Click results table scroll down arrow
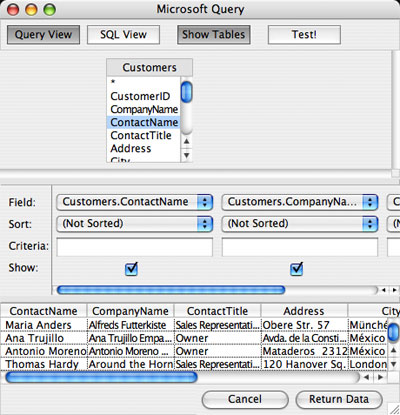Image resolution: width=400 pixels, height=415 pixels. 394,364
